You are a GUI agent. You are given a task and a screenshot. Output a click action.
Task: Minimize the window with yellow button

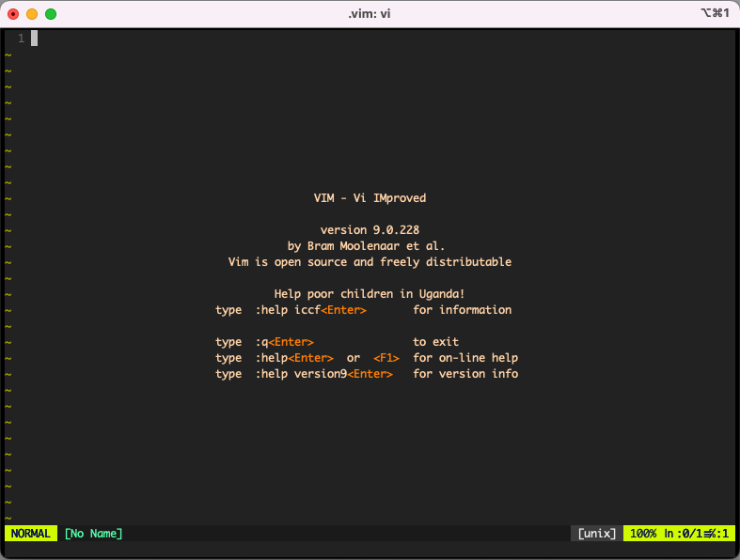pos(32,14)
